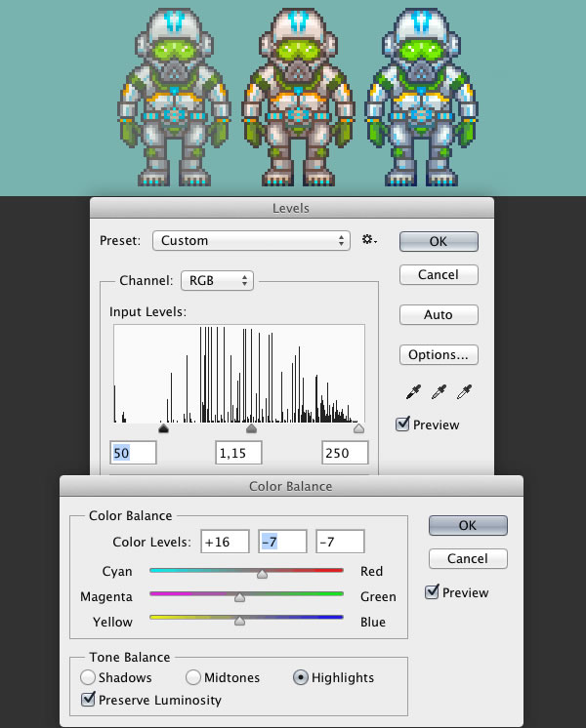This screenshot has width=586, height=728.
Task: Select the Shadows tone balance option
Action: pos(88,677)
